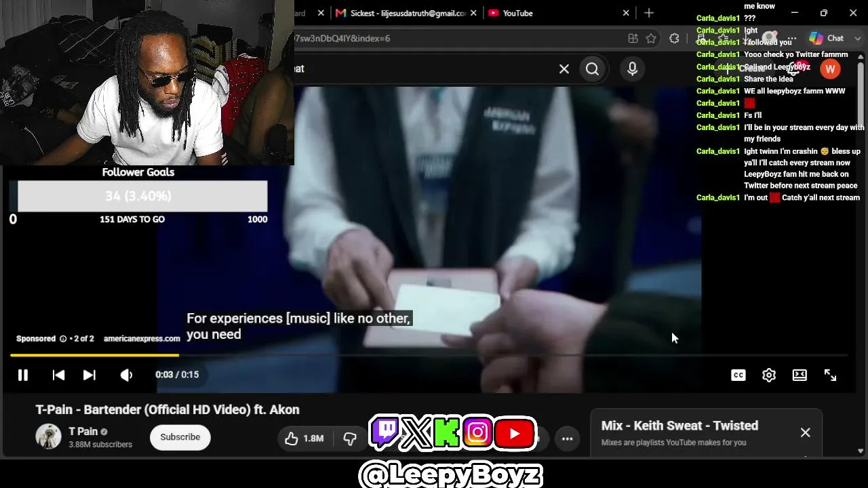
Task: Click the video title T-Pain - Bartender
Action: (x=167, y=409)
